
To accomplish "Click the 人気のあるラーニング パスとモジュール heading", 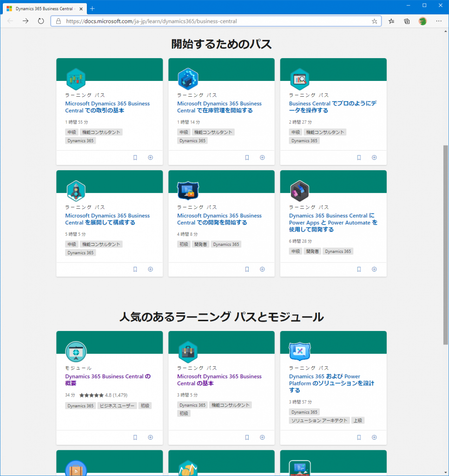I will tap(221, 317).
